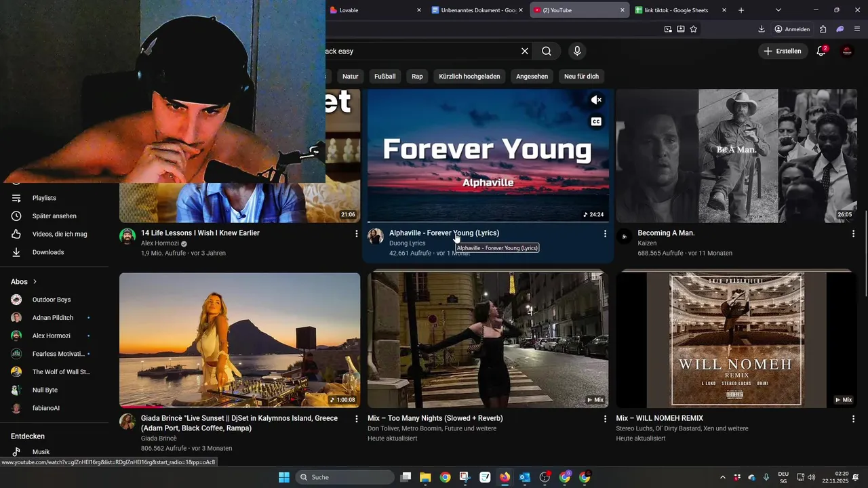Clear the YouTube search box text

[x=524, y=51]
